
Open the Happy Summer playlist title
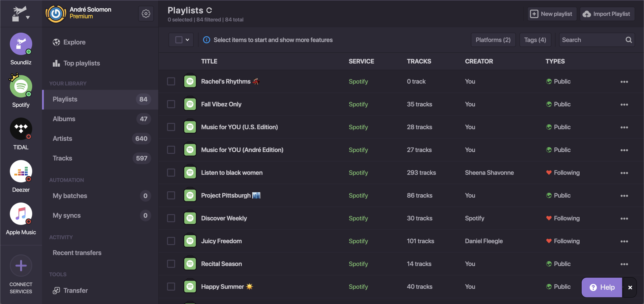click(227, 286)
